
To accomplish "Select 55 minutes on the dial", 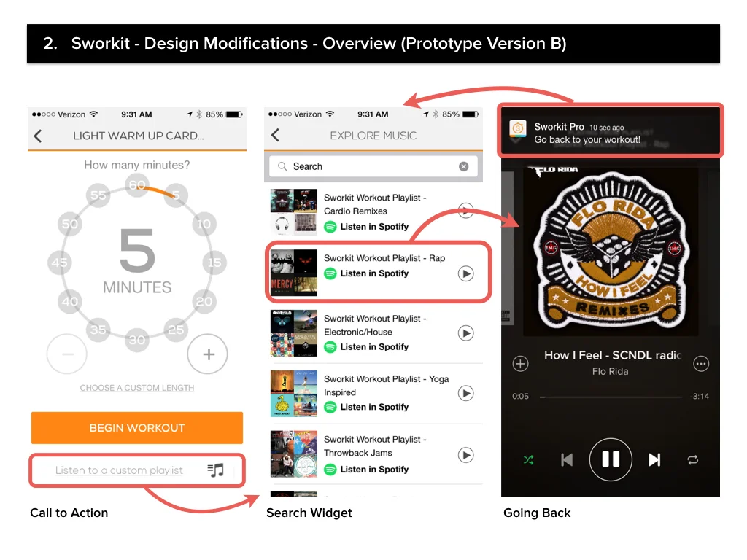I will coord(98,195).
